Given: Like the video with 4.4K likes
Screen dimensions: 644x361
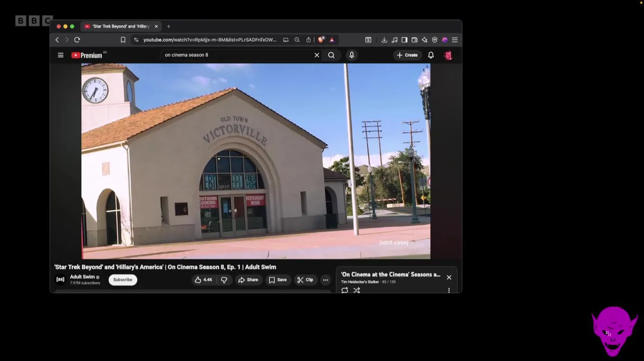Looking at the screenshot, I should point(204,280).
